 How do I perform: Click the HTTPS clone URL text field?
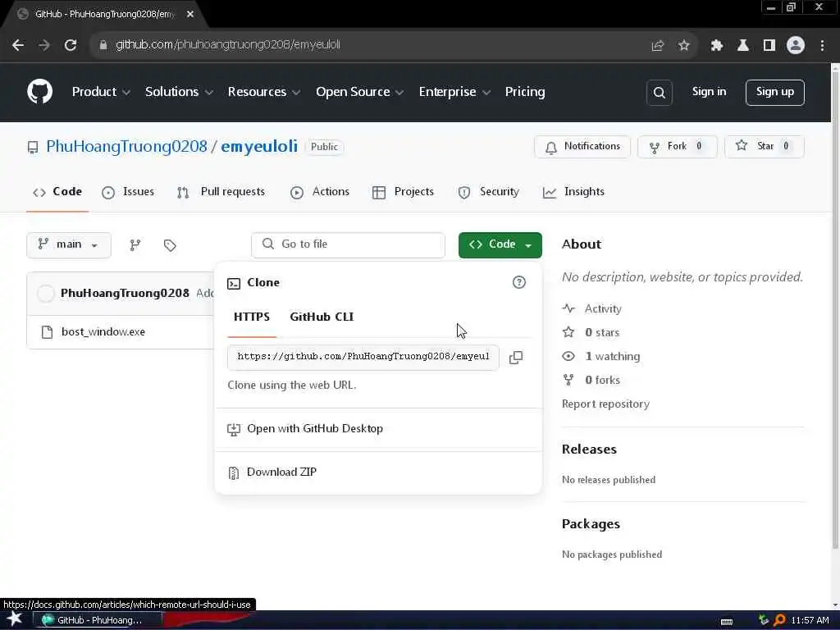click(363, 358)
